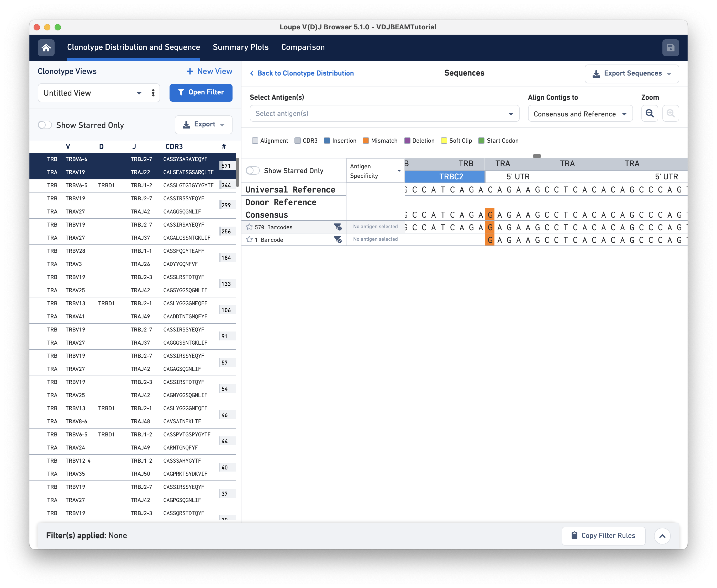Check the Alignment legend checkbox
This screenshot has height=588, width=717.
click(x=255, y=140)
